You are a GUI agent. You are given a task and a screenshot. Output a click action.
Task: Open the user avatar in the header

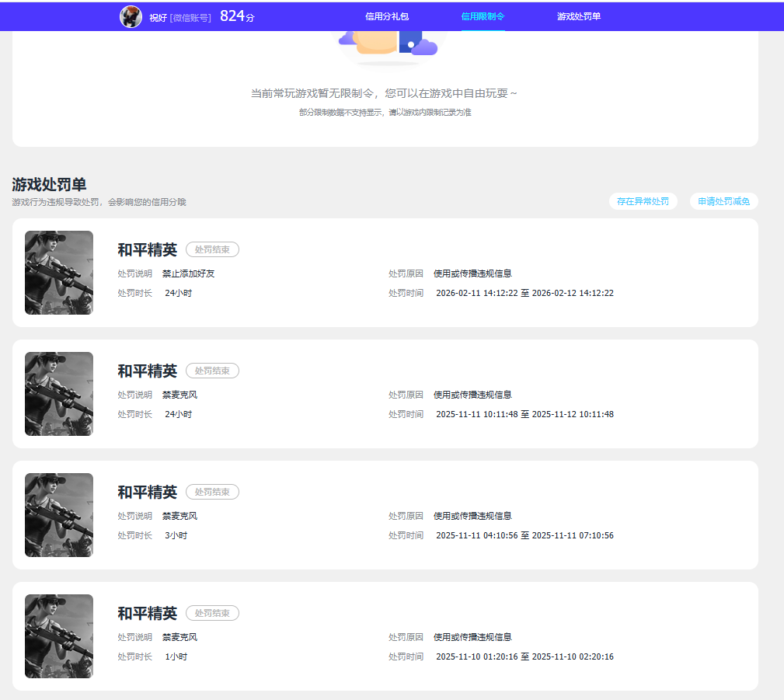point(131,17)
